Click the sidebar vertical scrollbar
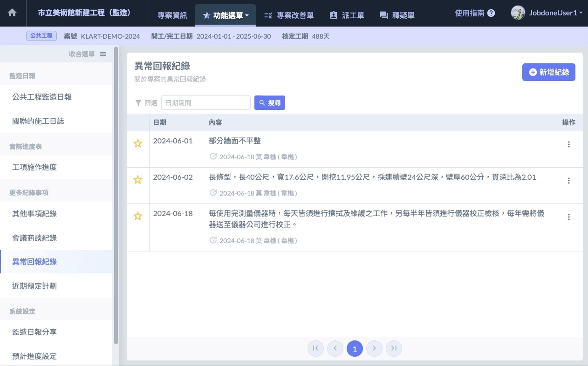Viewport: 588px width, 366px height. (x=116, y=196)
